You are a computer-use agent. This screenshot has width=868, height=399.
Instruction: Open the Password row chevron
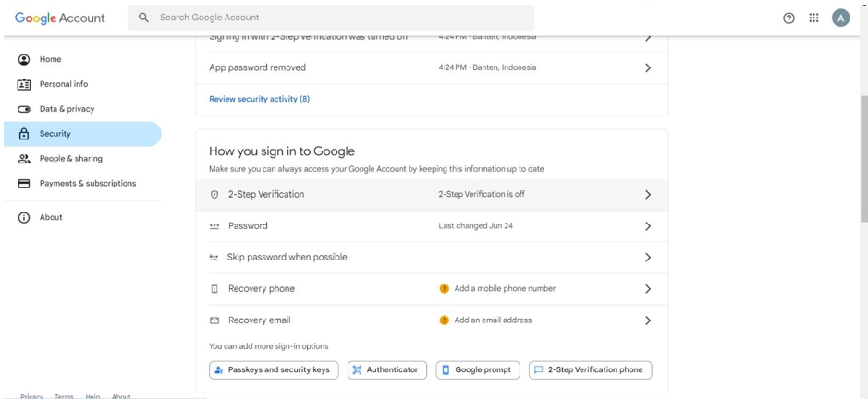(x=648, y=226)
